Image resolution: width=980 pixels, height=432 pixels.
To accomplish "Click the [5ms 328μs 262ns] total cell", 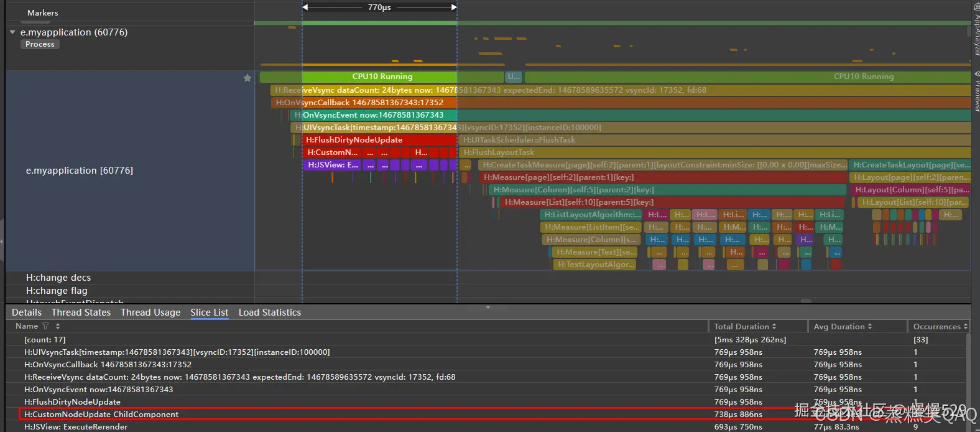I will pyautogui.click(x=750, y=340).
